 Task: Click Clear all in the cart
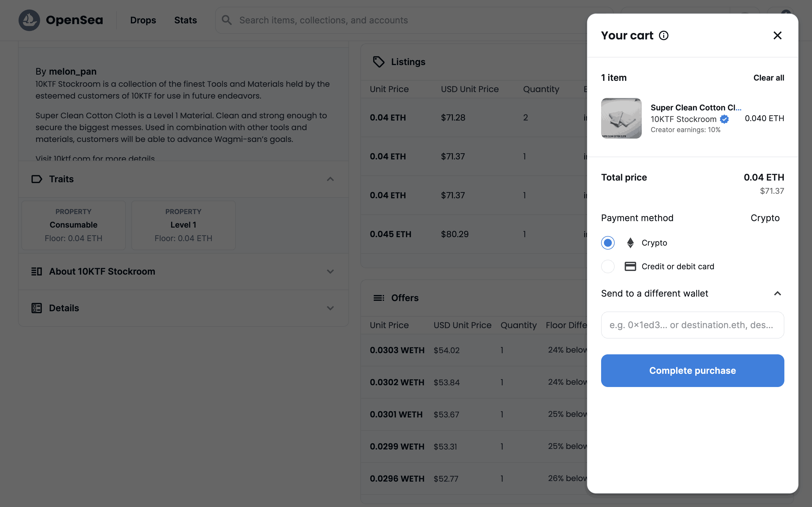click(x=768, y=78)
